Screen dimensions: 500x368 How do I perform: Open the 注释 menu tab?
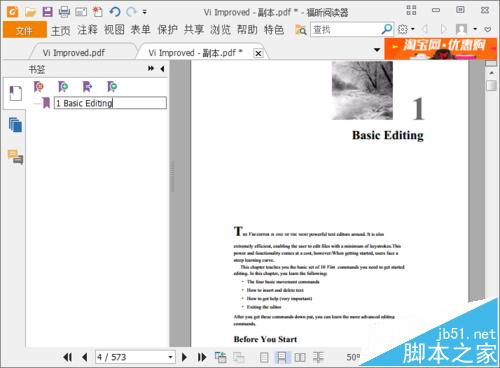click(x=87, y=30)
